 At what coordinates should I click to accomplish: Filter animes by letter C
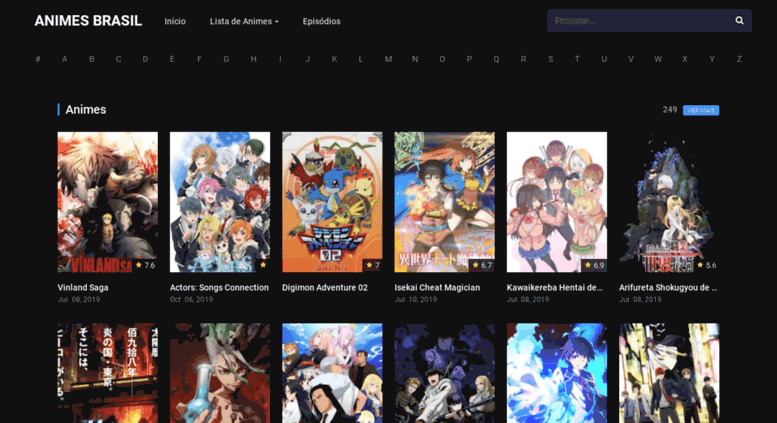click(118, 59)
